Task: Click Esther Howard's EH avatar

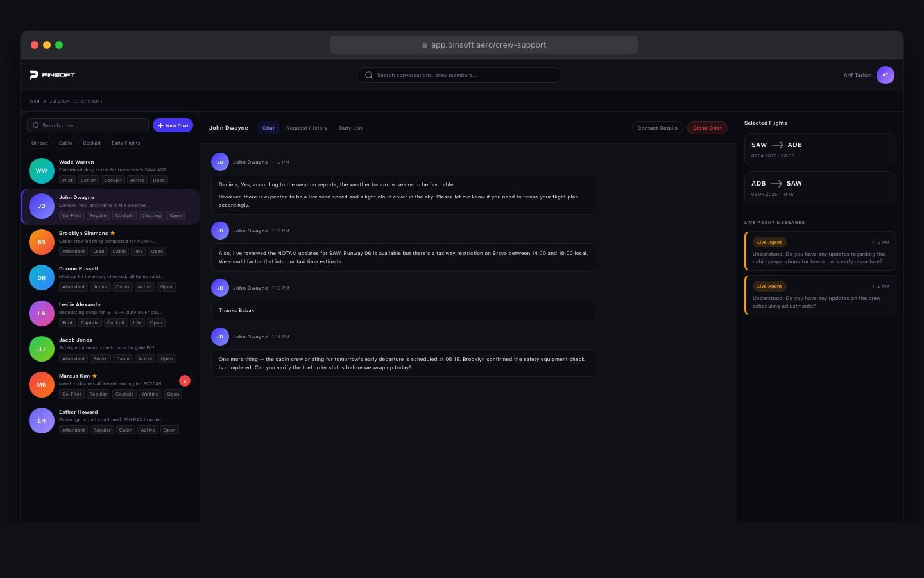Action: (x=42, y=421)
